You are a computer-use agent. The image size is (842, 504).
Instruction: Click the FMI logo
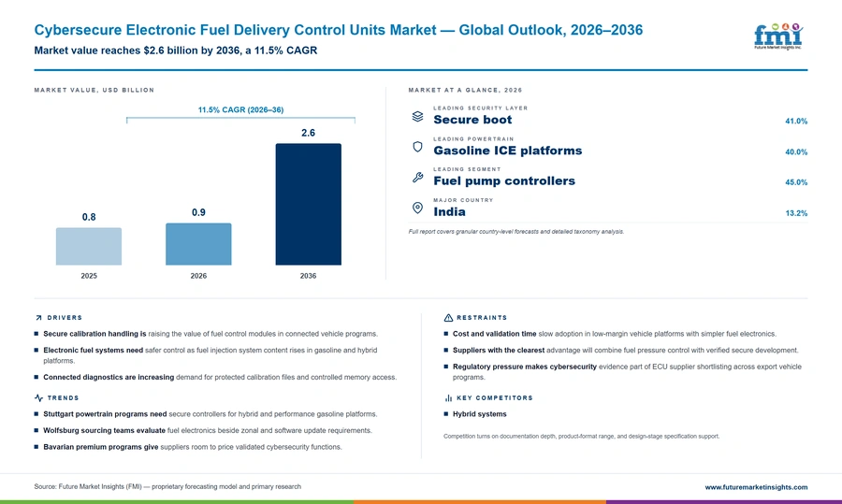778,36
